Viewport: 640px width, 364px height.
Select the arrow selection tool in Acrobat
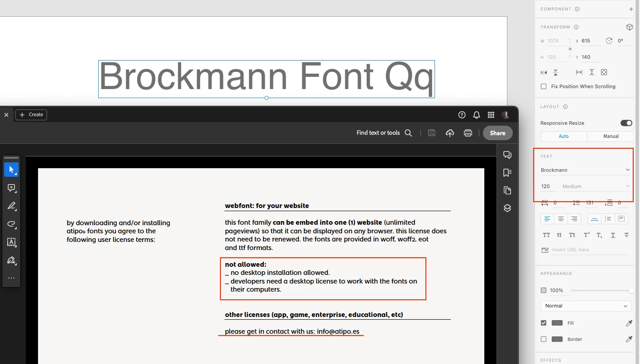(x=11, y=170)
